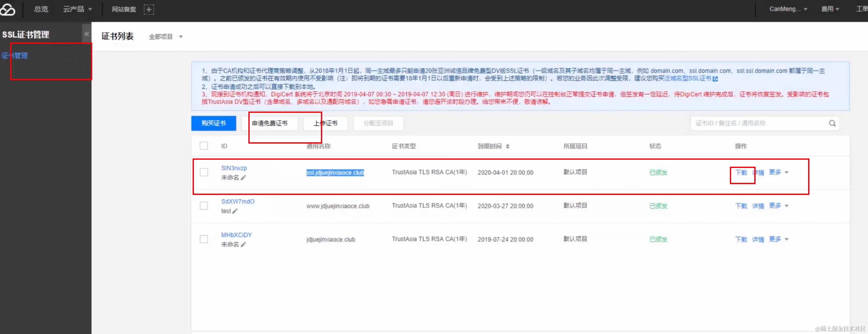Viewport: 868px width, 334px height.
Task: Expand 更多 for www.jdjuejinxiaoce.club row
Action: pyautogui.click(x=778, y=206)
